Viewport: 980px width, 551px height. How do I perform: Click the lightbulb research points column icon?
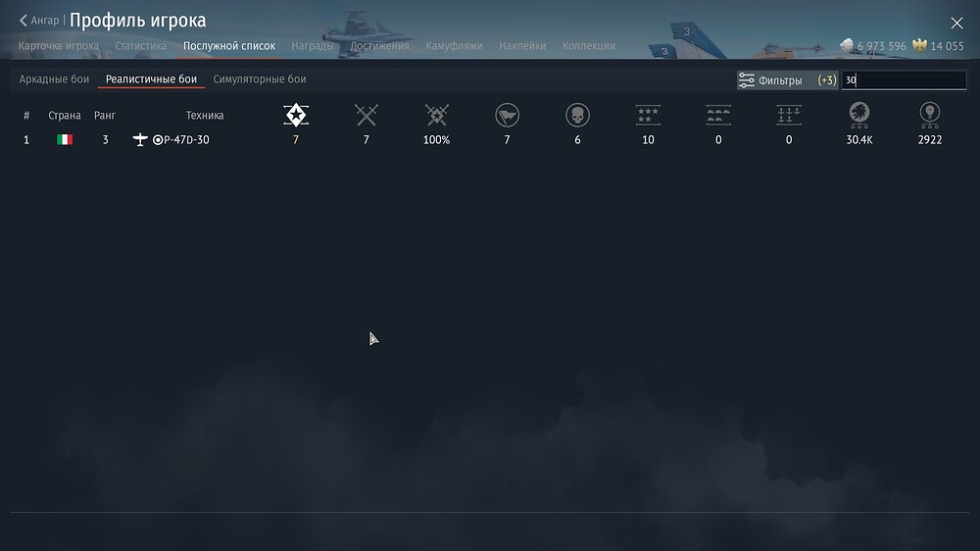pyautogui.click(x=930, y=115)
